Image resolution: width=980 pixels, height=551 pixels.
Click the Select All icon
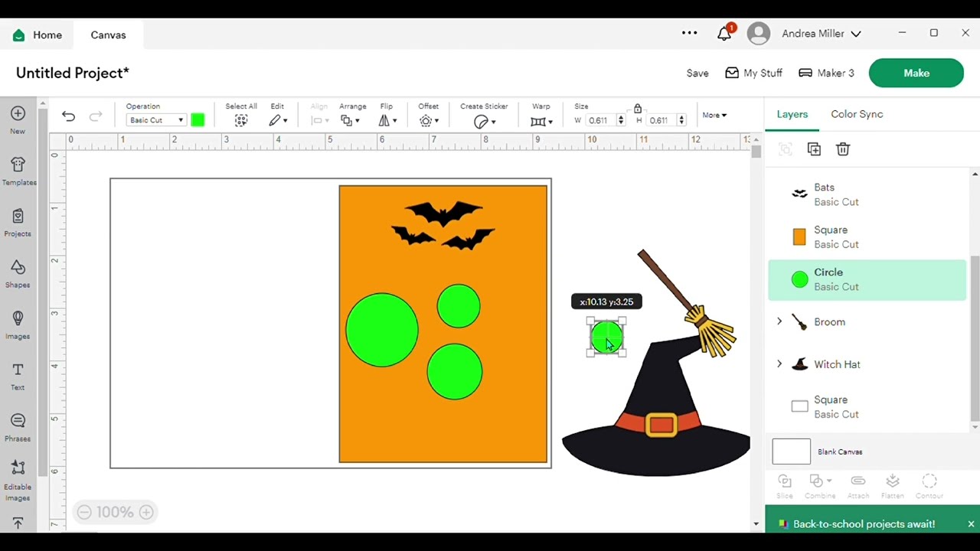tap(241, 120)
